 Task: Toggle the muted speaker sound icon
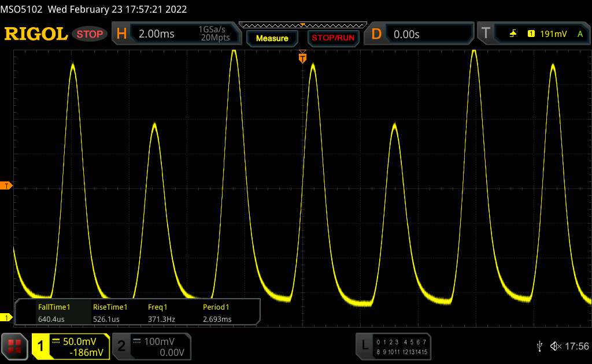[555, 346]
